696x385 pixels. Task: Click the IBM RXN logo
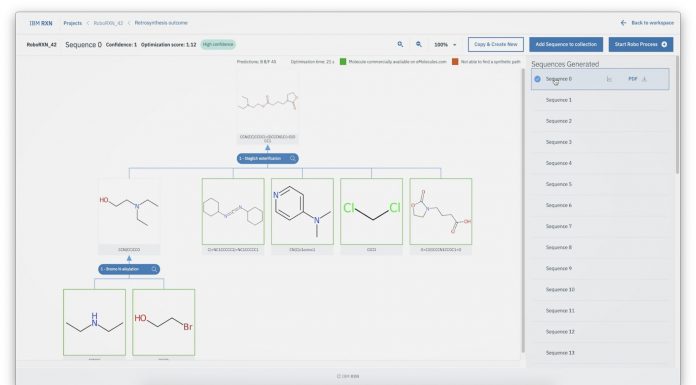click(41, 23)
